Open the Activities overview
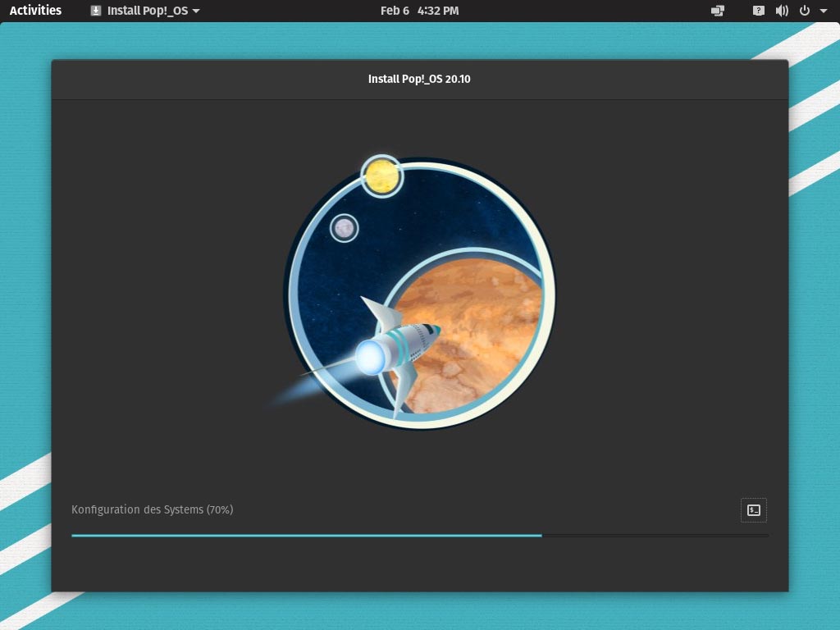This screenshot has width=840, height=630. tap(34, 11)
